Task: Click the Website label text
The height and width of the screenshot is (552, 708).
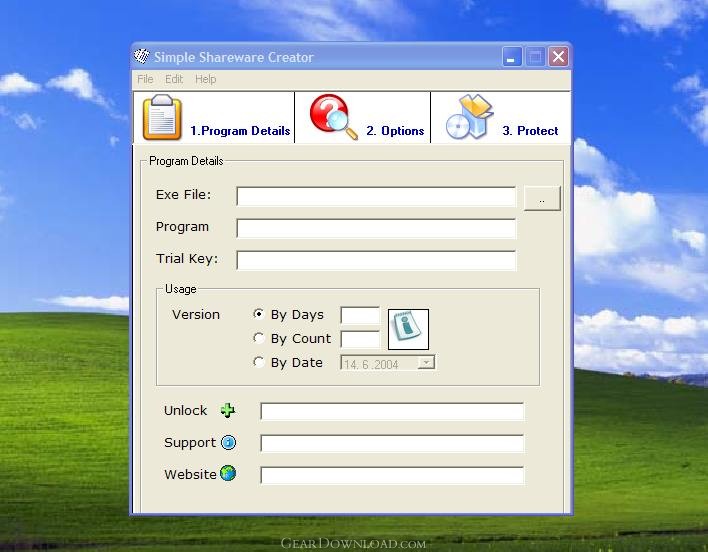Action: (x=190, y=474)
